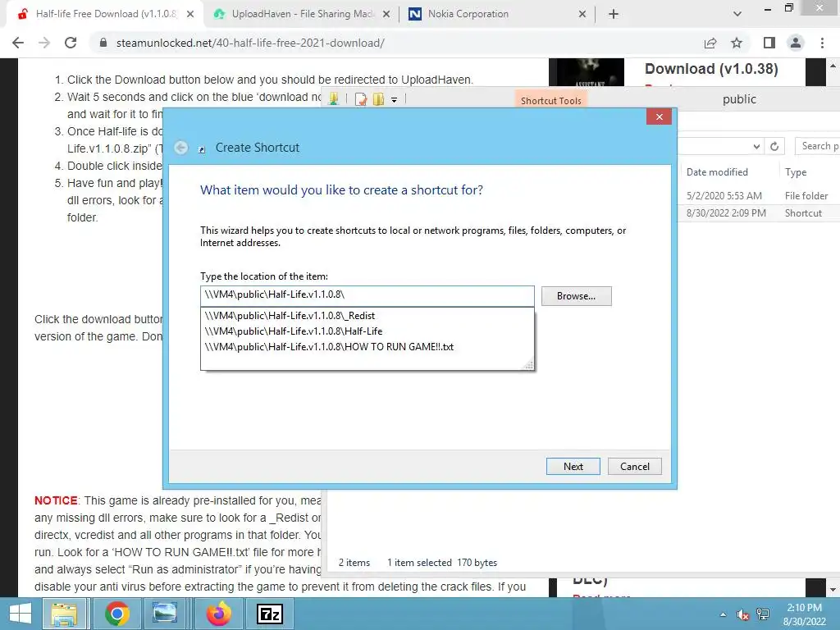Close the Create Shortcut dialog
840x630 pixels.
click(659, 116)
